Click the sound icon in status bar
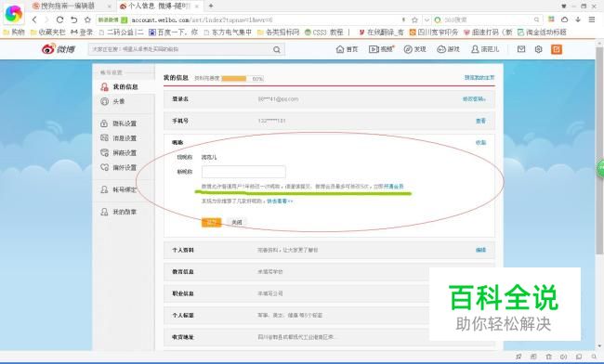The width and height of the screenshot is (604, 364). pyautogui.click(x=563, y=357)
